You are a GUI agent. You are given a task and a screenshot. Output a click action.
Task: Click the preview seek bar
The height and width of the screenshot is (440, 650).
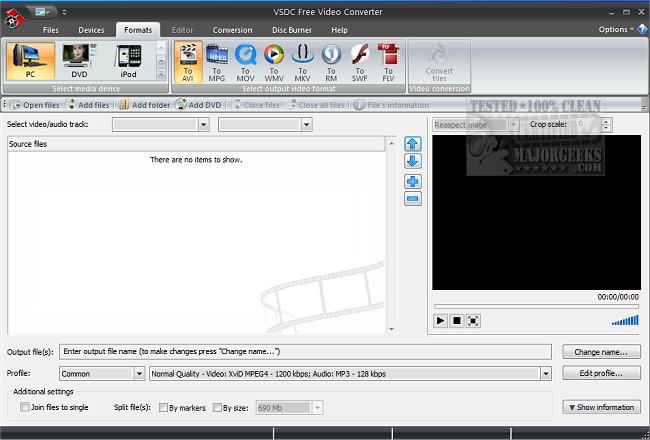(536, 306)
